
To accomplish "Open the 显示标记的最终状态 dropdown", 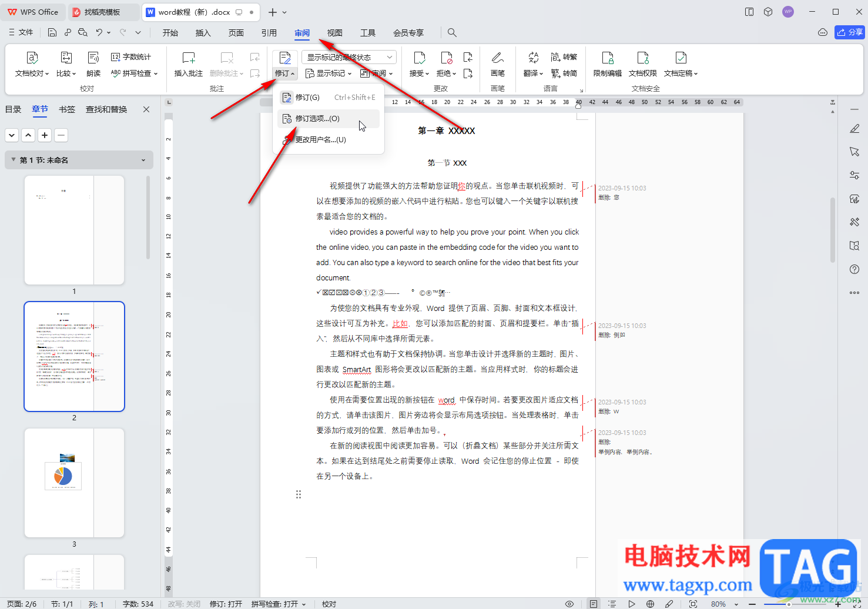I will (x=349, y=57).
